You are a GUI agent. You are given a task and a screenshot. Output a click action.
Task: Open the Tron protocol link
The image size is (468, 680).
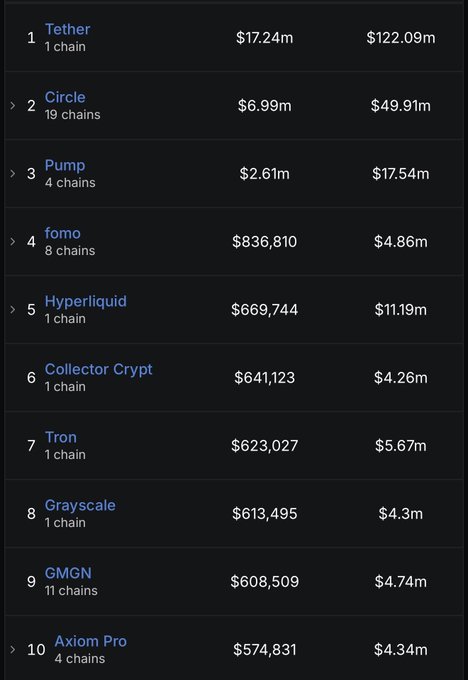coord(61,437)
